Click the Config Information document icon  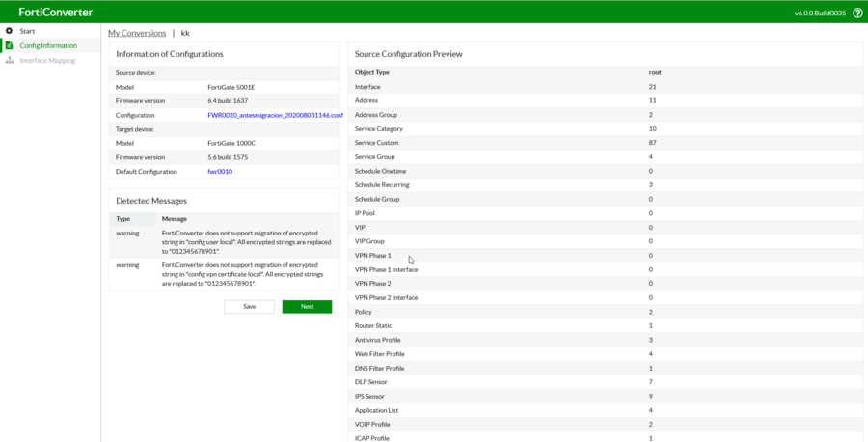[10, 45]
